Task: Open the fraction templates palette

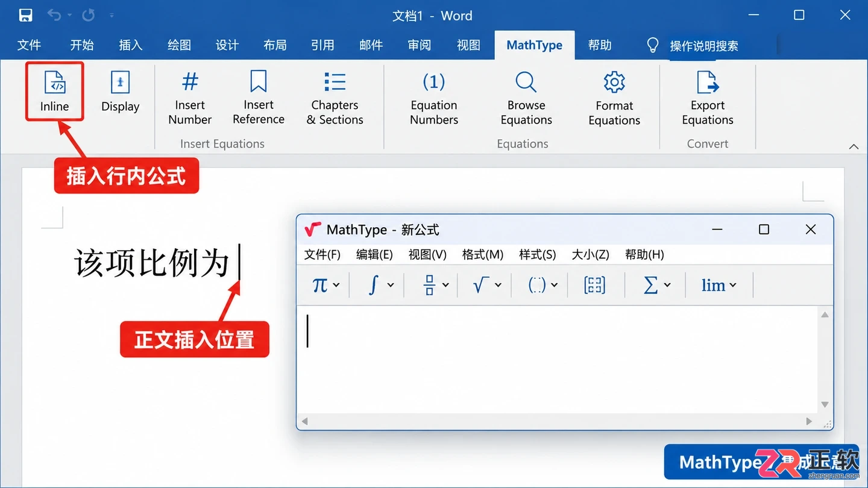Action: tap(436, 285)
